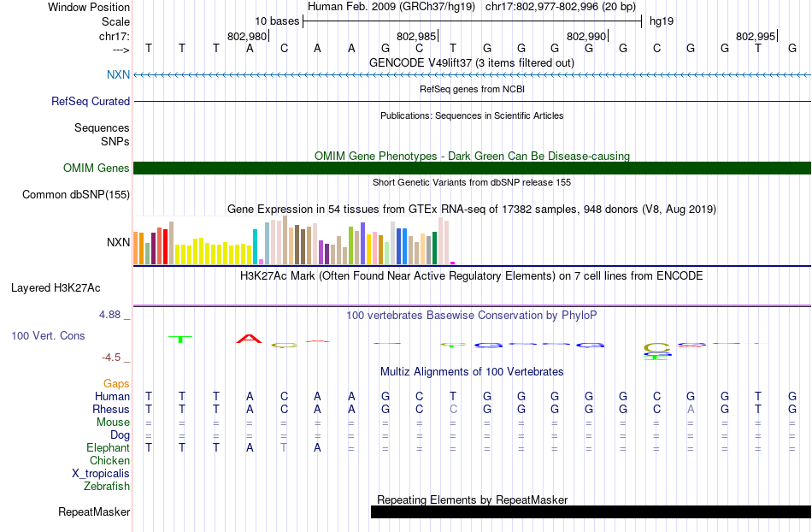Click the black RepeatMasker element bar
This screenshot has height=532, width=812.
pos(591,511)
